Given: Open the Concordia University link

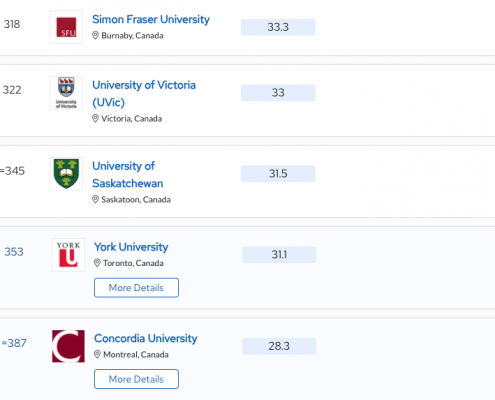Looking at the screenshot, I should pyautogui.click(x=146, y=338).
